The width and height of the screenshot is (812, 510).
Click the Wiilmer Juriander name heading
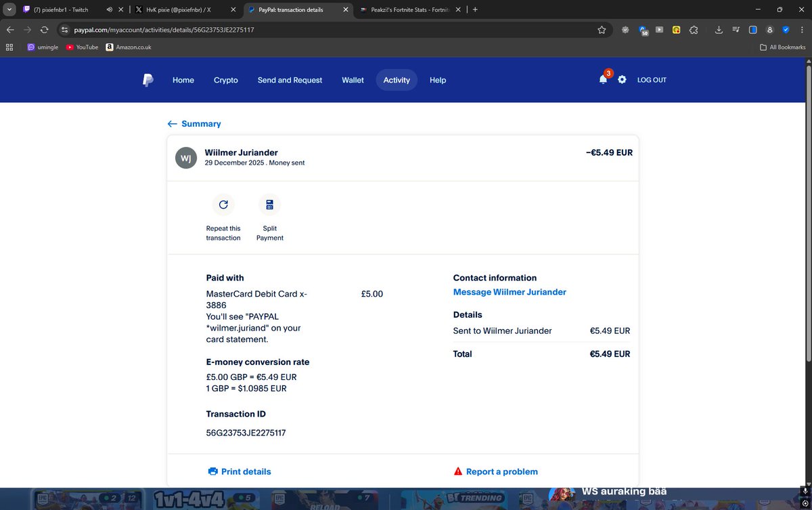pos(241,152)
